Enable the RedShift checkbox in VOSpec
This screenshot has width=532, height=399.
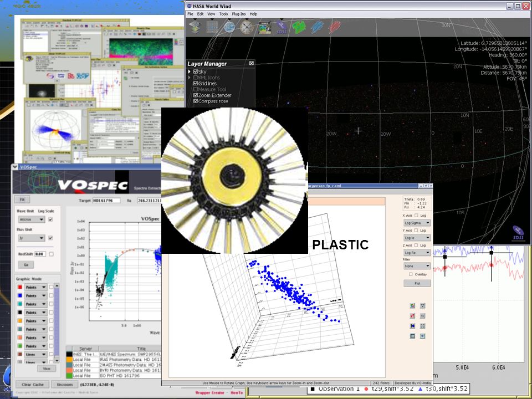pos(51,254)
